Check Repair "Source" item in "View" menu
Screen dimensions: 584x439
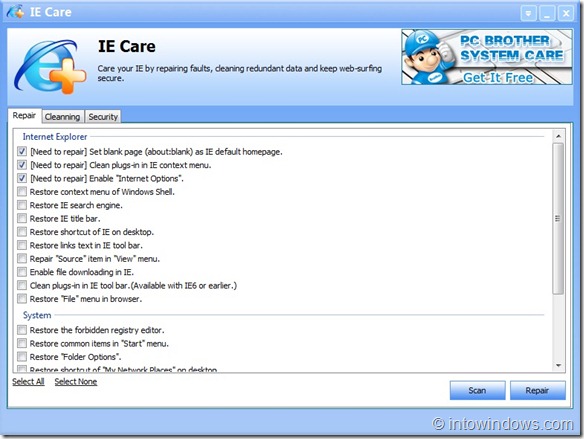click(22, 258)
